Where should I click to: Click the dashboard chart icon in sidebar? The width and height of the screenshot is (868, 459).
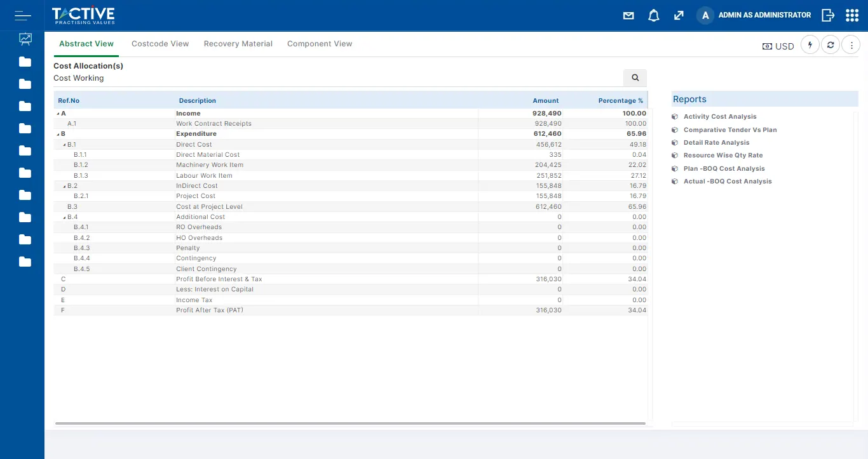(25, 39)
